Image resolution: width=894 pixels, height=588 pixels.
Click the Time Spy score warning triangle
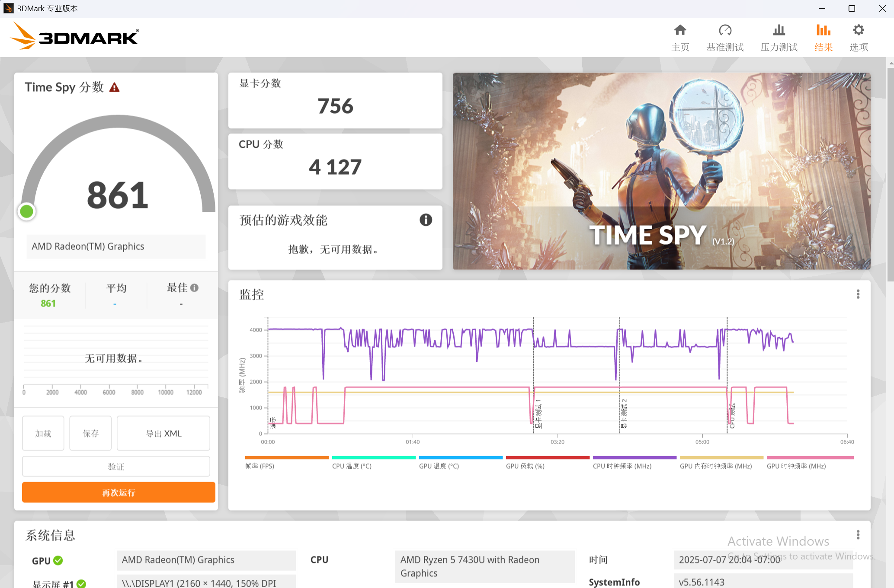pos(114,87)
